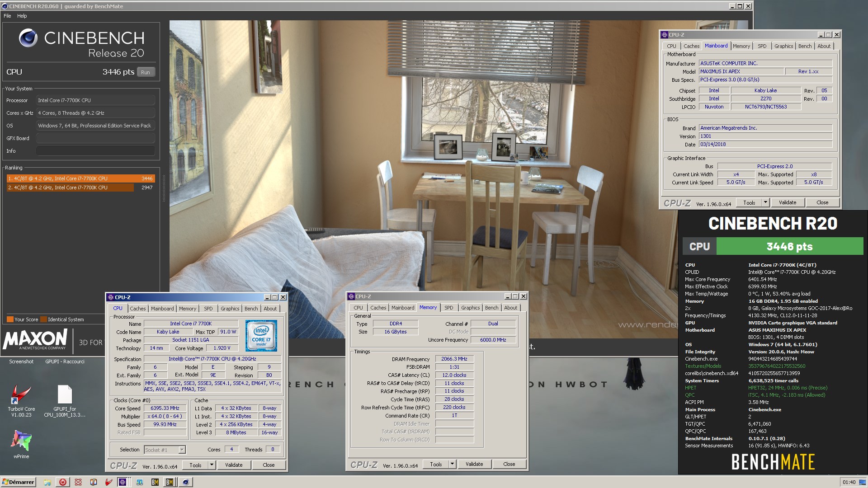Select the first ranking row scoring 3446
The width and height of the screenshot is (868, 488).
coord(80,178)
